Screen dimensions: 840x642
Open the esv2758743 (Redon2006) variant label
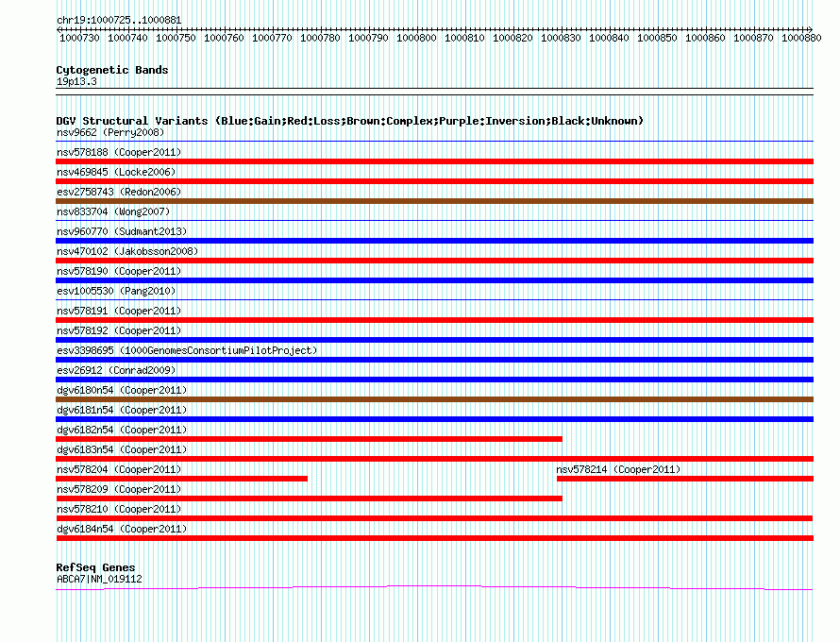coord(119,192)
